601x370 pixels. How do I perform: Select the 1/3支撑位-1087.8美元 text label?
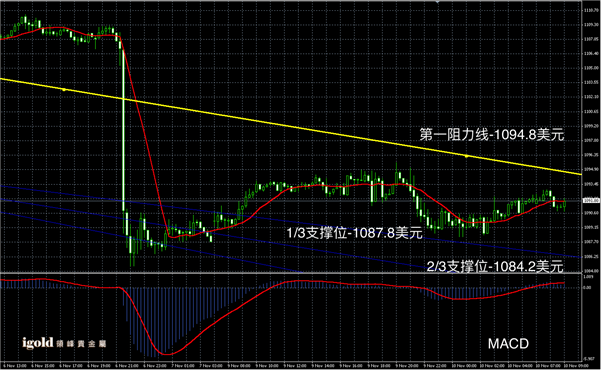(x=355, y=233)
